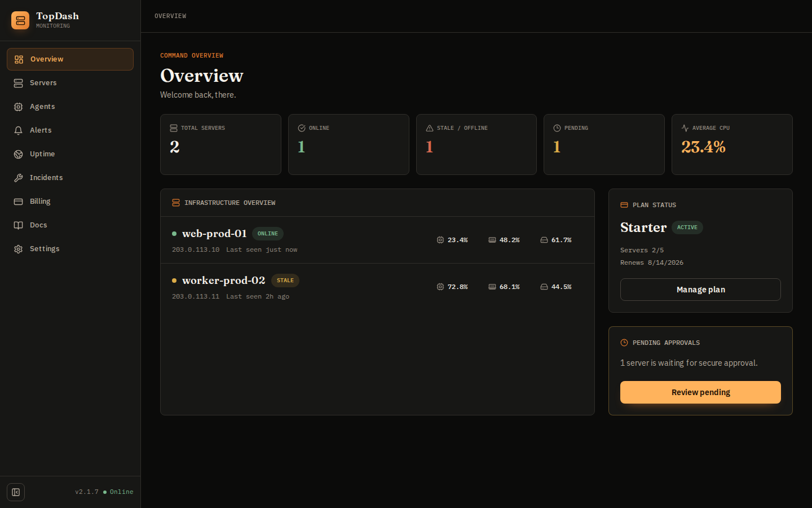Click '1 server is waiting for secure approval' text
The image size is (812, 508).
(689, 363)
